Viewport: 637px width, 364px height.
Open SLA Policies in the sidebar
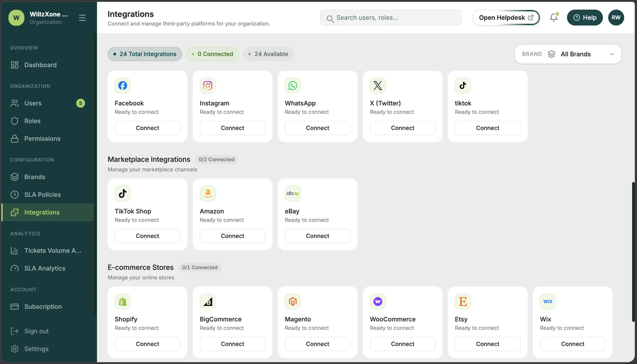[x=48, y=195]
